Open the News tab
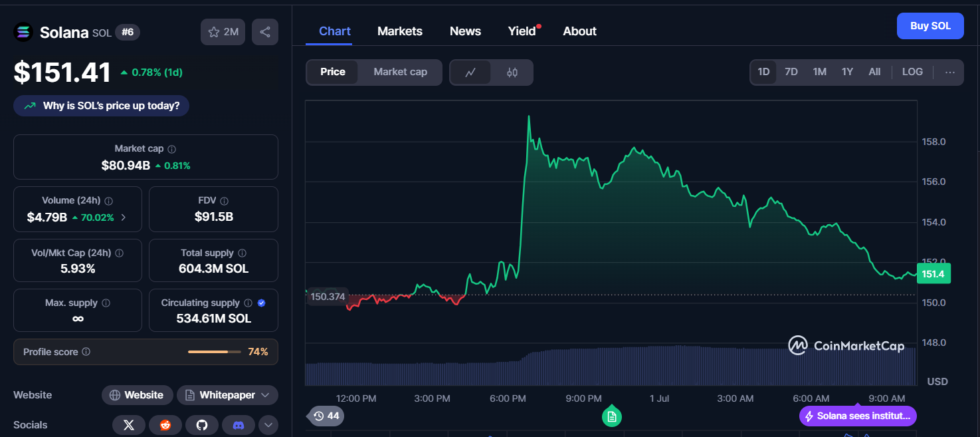The image size is (980, 437). (x=465, y=31)
